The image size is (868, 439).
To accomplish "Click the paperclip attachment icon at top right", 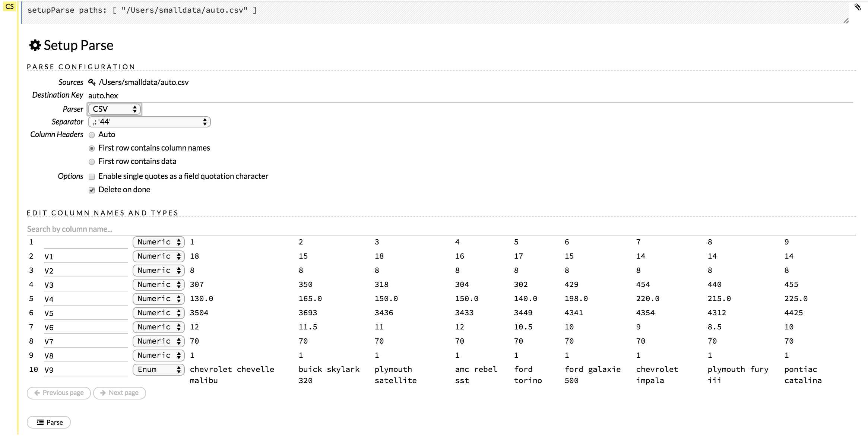I will (858, 7).
